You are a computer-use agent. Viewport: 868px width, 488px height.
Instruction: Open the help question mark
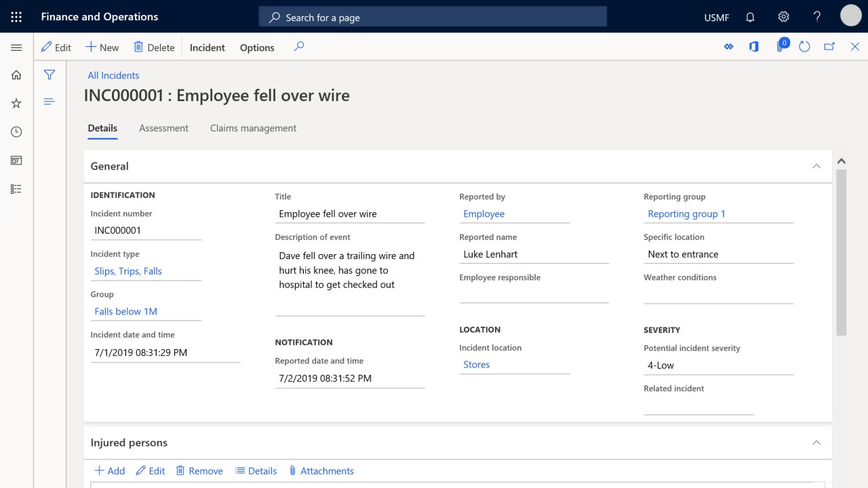click(817, 17)
